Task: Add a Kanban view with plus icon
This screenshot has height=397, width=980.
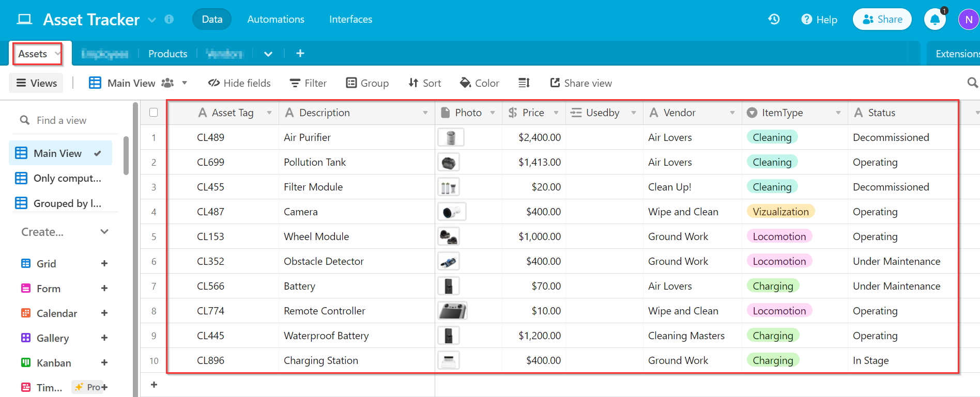Action: coord(104,363)
